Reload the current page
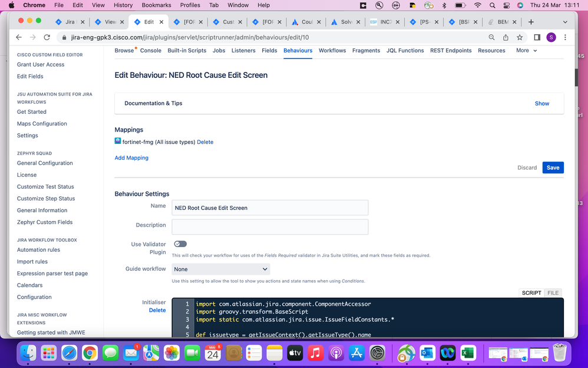This screenshot has width=588, height=368. click(x=47, y=37)
